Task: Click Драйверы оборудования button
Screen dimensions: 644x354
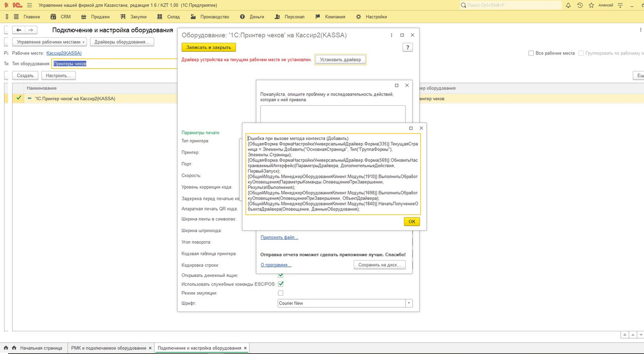Action: pos(122,42)
